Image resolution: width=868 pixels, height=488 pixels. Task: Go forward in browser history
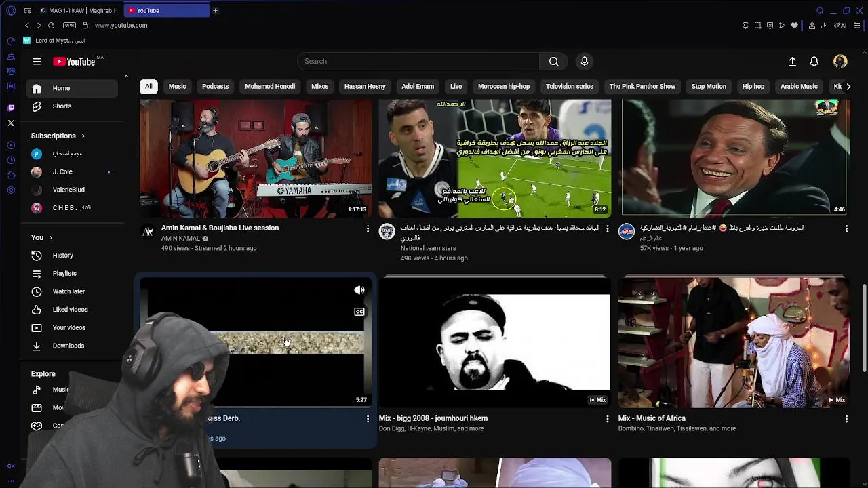click(39, 25)
